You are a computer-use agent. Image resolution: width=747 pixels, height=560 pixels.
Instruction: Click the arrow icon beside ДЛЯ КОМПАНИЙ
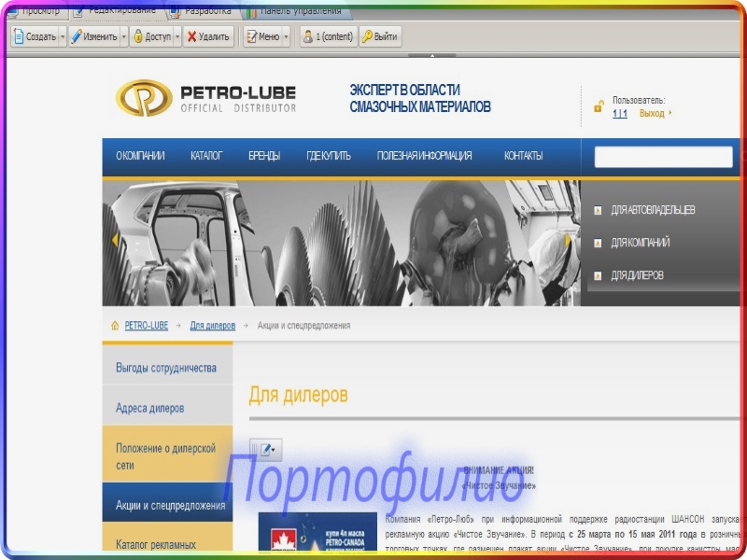(598, 244)
